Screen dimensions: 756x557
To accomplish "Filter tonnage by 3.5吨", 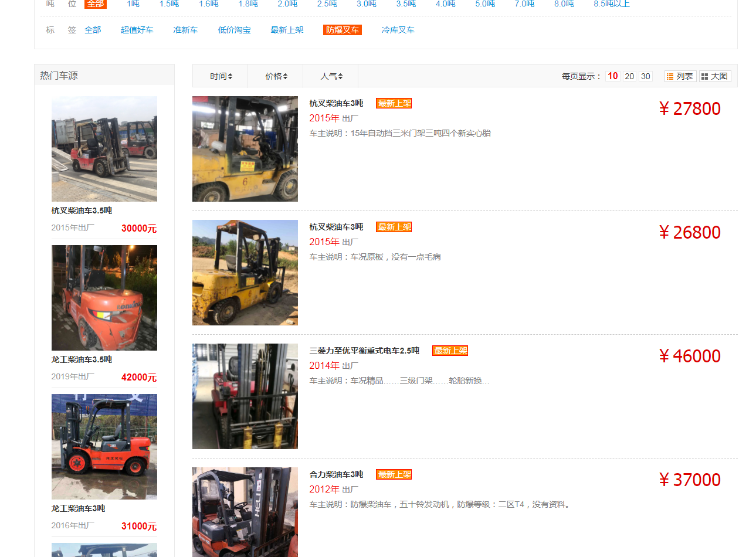I will (406, 4).
